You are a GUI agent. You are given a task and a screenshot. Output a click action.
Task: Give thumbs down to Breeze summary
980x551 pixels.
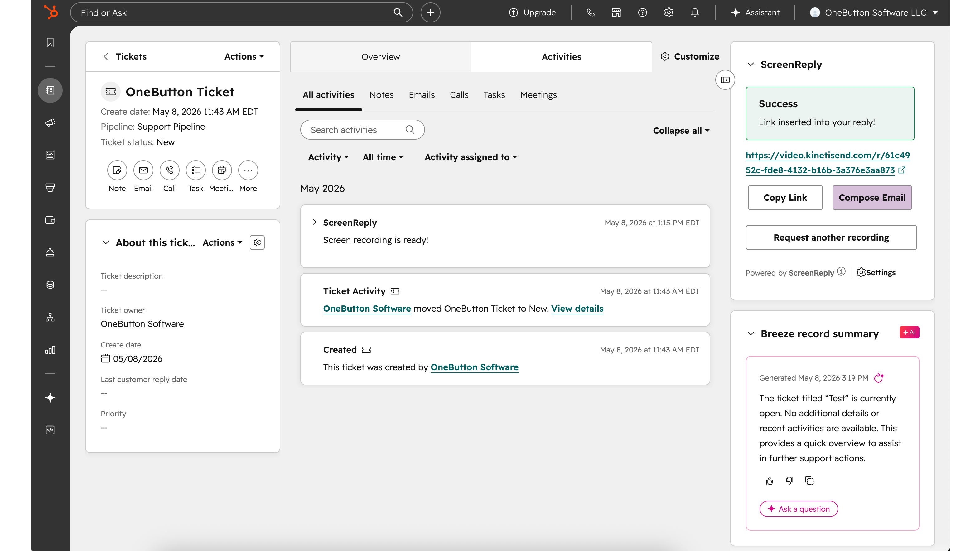point(789,481)
